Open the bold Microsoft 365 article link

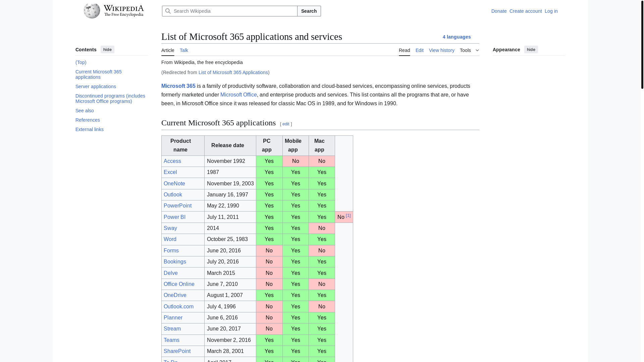[x=178, y=86]
